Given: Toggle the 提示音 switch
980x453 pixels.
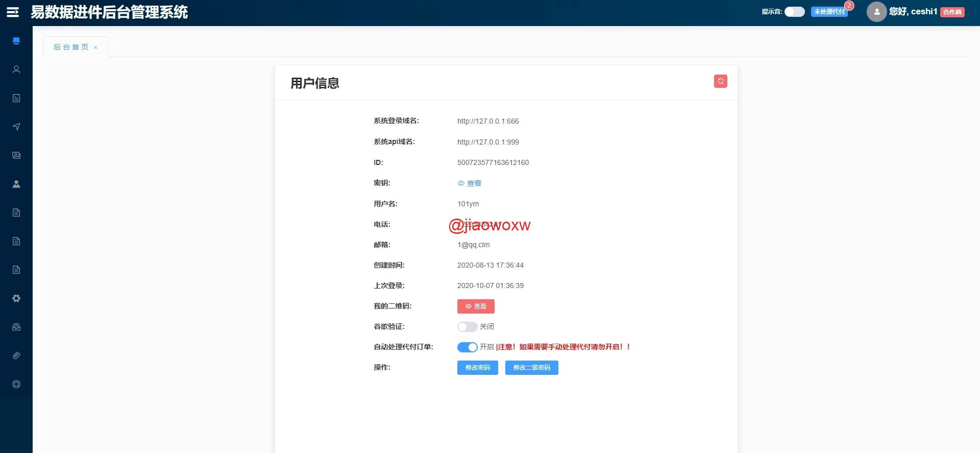Looking at the screenshot, I should (794, 12).
